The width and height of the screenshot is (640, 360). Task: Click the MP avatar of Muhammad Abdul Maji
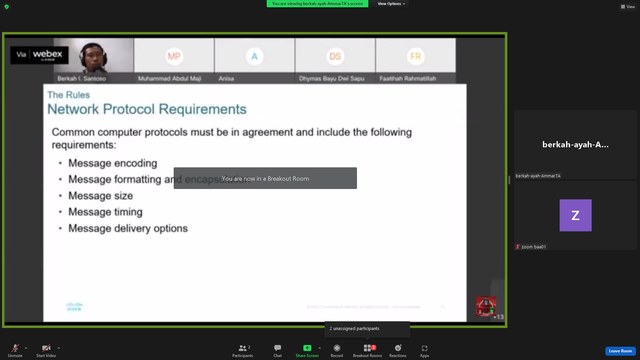(174, 56)
